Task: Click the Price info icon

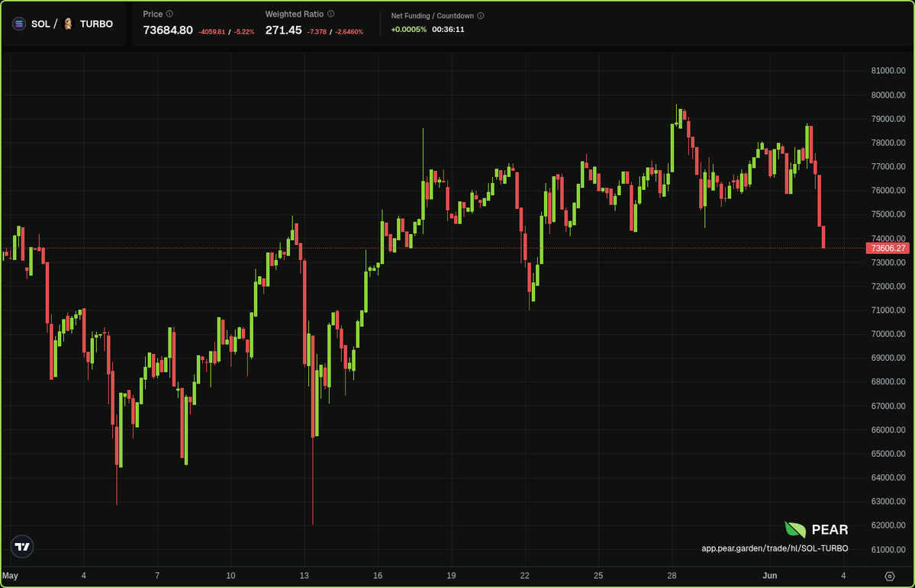Action: point(169,14)
